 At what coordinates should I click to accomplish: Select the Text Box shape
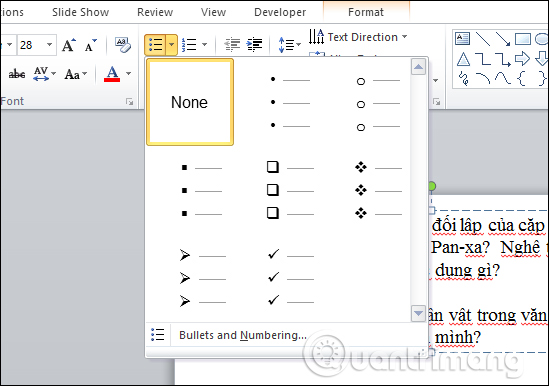[462, 39]
